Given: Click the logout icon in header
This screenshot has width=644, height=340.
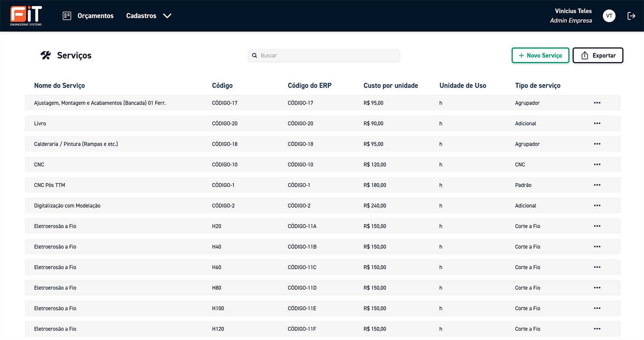Looking at the screenshot, I should point(631,16).
